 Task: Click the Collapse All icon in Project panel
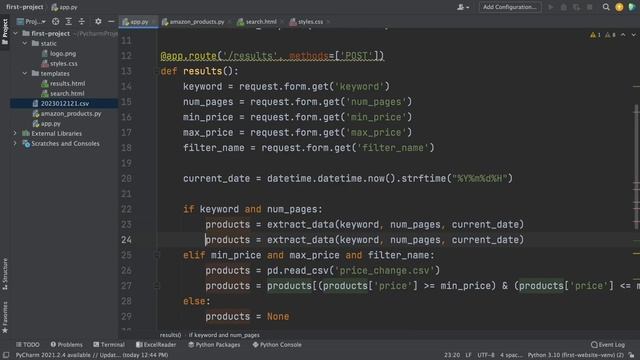pos(82,22)
